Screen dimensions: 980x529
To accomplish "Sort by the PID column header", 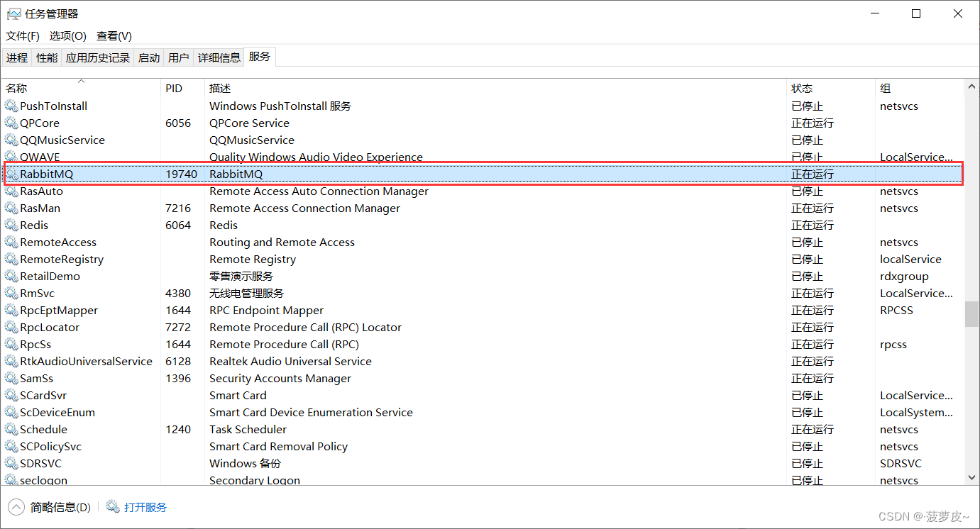I will click(183, 88).
